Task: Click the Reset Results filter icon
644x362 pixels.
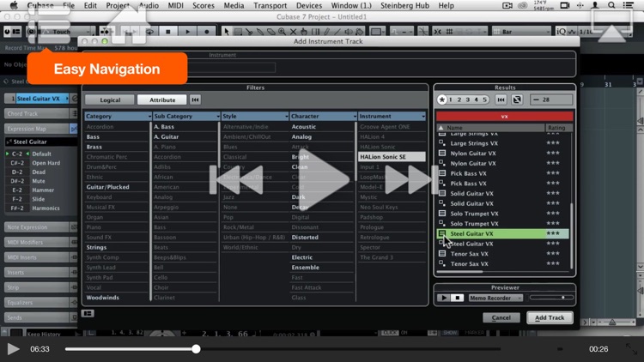Action: [x=501, y=100]
